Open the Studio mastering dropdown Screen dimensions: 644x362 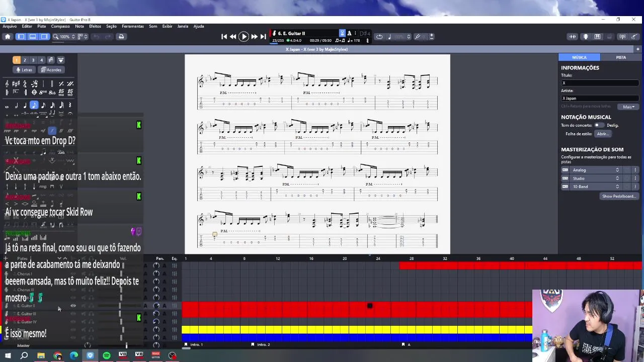point(596,178)
